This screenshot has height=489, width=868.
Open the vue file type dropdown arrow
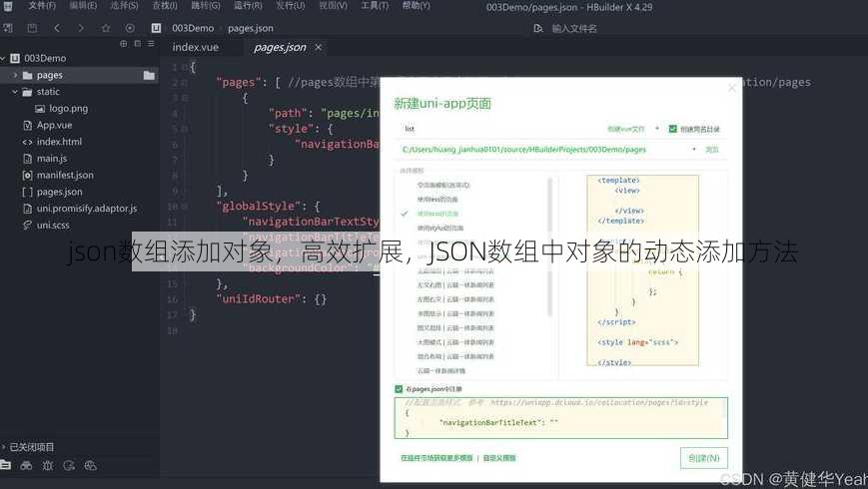click(x=657, y=129)
